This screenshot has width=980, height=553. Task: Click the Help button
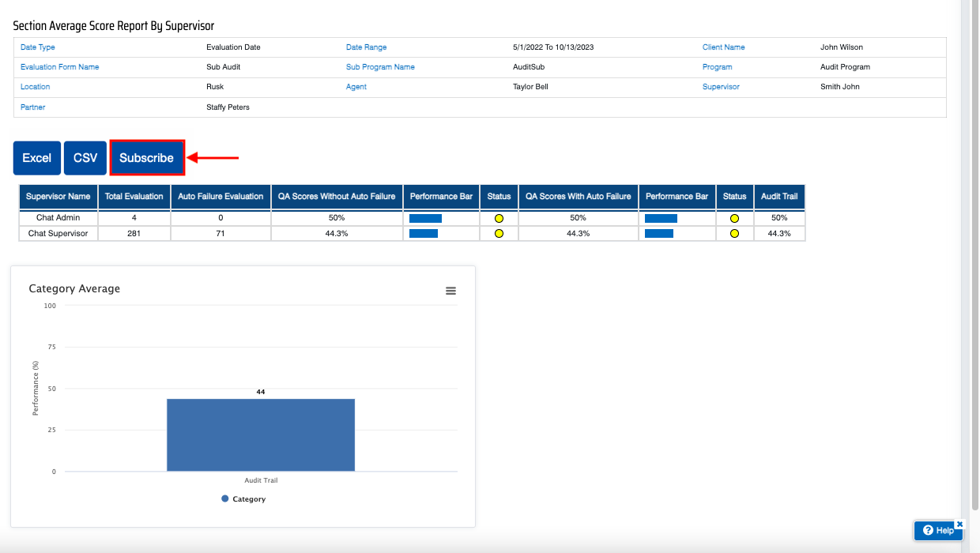[938, 531]
